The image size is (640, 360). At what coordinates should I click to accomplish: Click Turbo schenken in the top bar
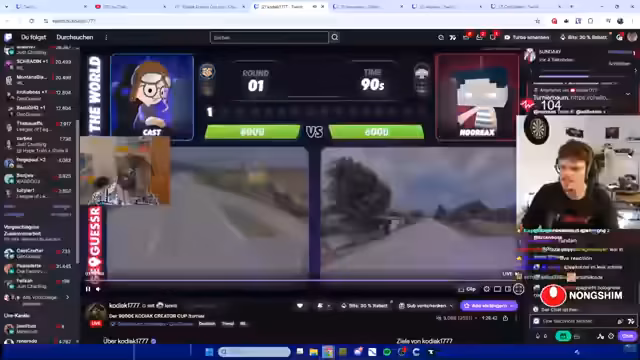pos(527,37)
